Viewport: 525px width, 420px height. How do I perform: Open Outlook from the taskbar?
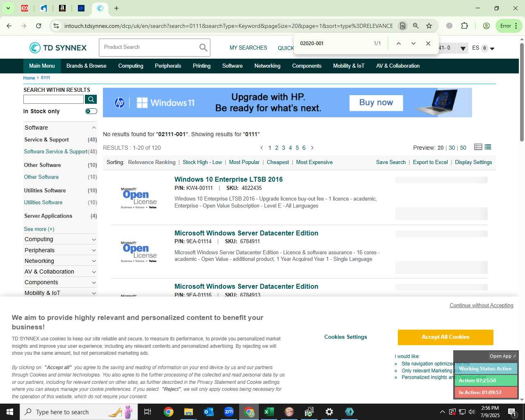click(209, 412)
